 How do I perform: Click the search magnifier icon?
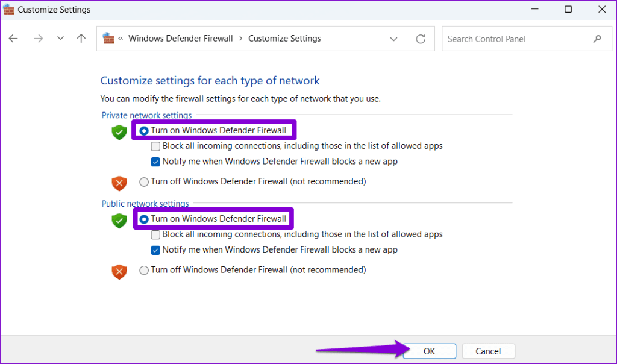pyautogui.click(x=597, y=39)
